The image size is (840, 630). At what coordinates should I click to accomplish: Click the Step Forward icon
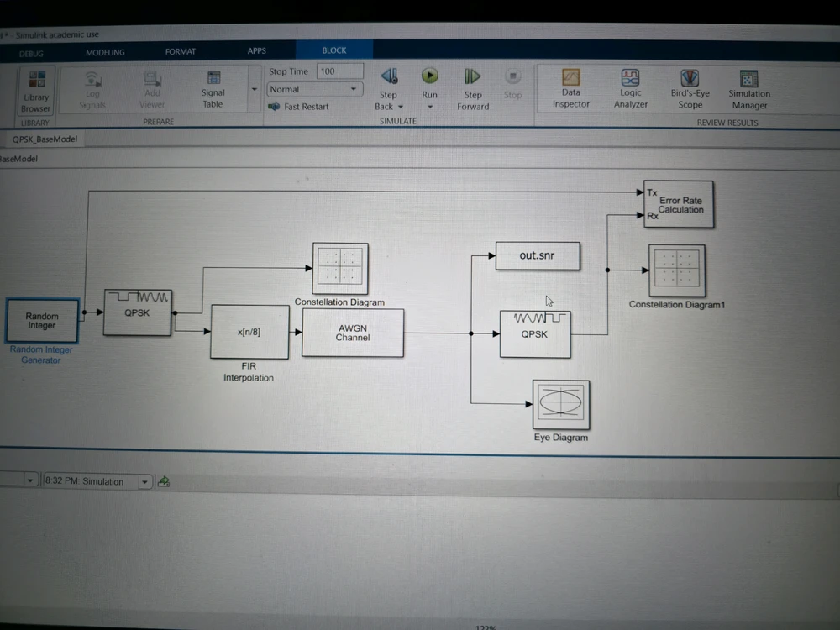[x=473, y=77]
